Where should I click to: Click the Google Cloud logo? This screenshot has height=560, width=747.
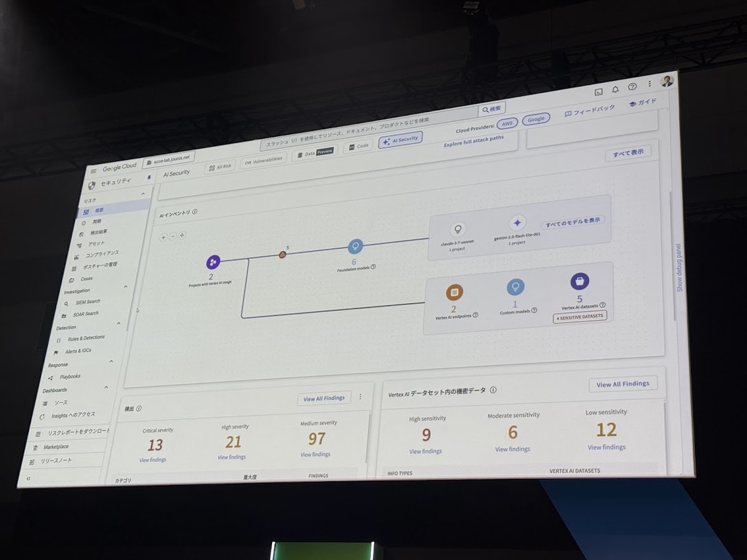click(x=120, y=167)
